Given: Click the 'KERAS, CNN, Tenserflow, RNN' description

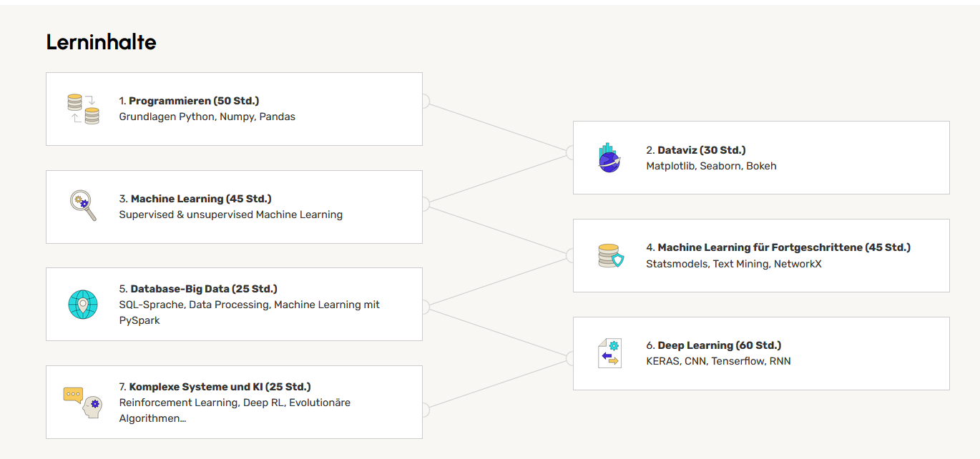Looking at the screenshot, I should pos(717,361).
